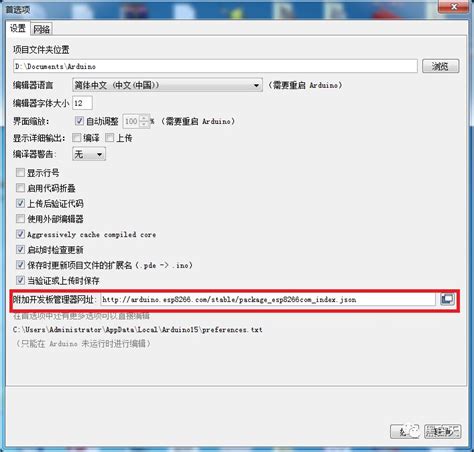Toggle Aggressively cache compiled core checkbox
Image resolution: width=474 pixels, height=452 pixels.
(20, 234)
